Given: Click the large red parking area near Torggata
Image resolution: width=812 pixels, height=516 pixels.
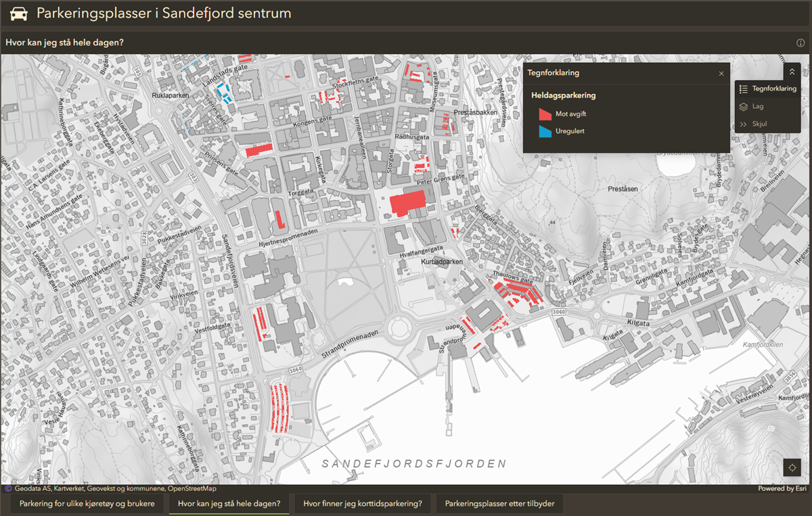Looking at the screenshot, I should coord(407,202).
